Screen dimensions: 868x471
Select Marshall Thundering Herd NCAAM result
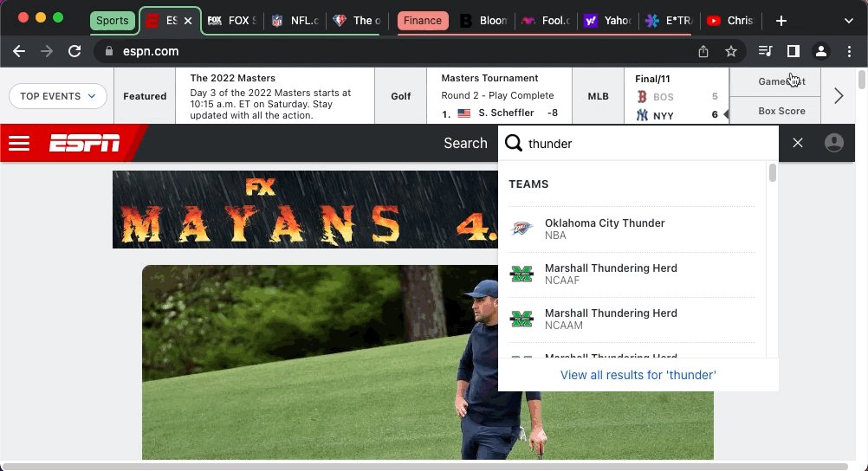(x=632, y=319)
